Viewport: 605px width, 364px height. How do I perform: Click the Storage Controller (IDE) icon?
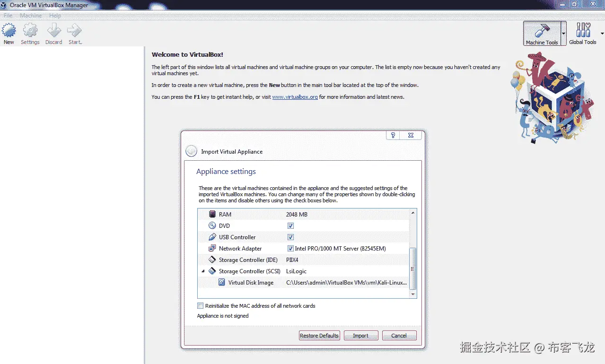pyautogui.click(x=212, y=260)
